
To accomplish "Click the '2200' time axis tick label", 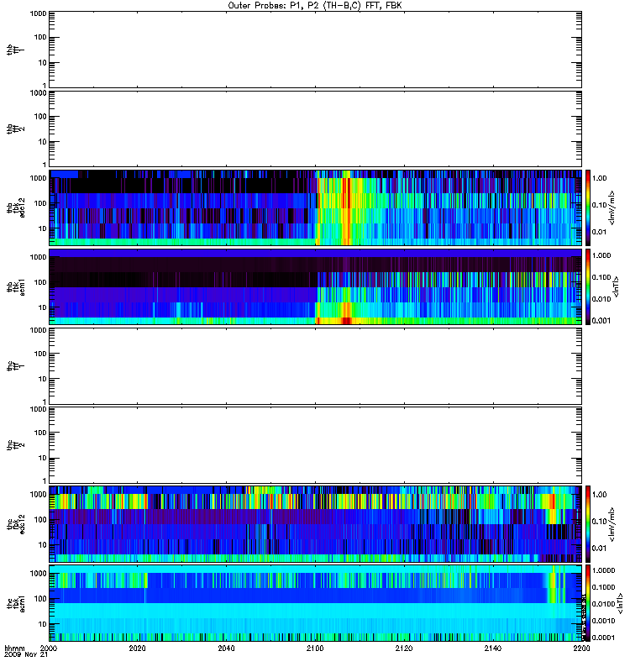I will pos(581,648).
